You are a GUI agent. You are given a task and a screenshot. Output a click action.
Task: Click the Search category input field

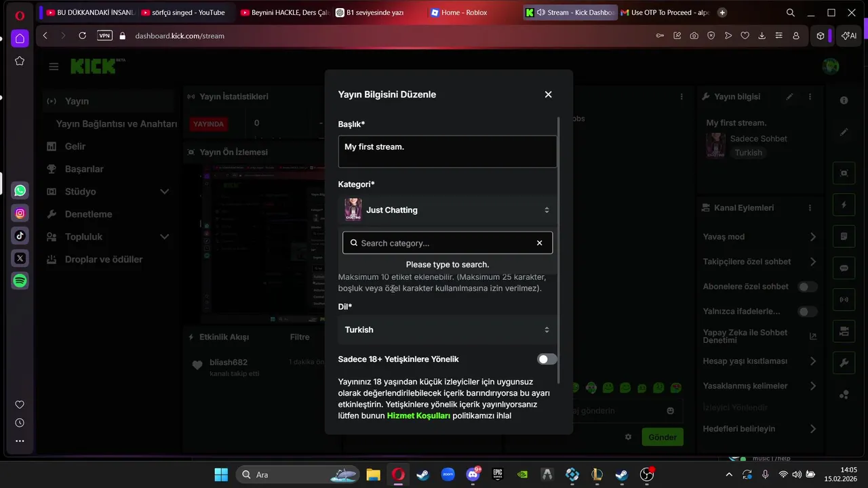[x=448, y=243]
